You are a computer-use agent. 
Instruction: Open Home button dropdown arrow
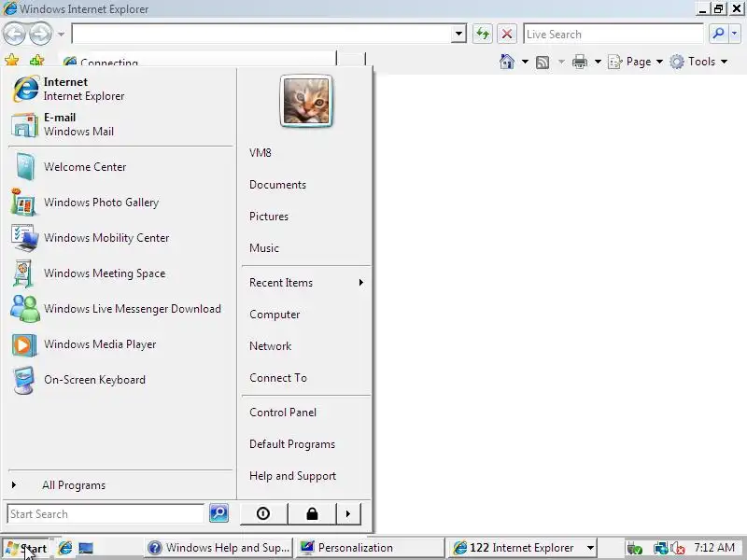[x=525, y=62]
